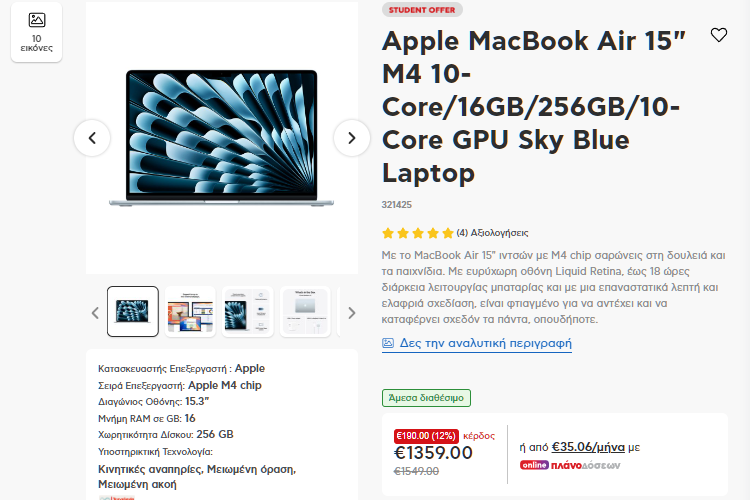Click the €190.00 (12%) discount badge
The height and width of the screenshot is (500, 750).
pyautogui.click(x=426, y=436)
